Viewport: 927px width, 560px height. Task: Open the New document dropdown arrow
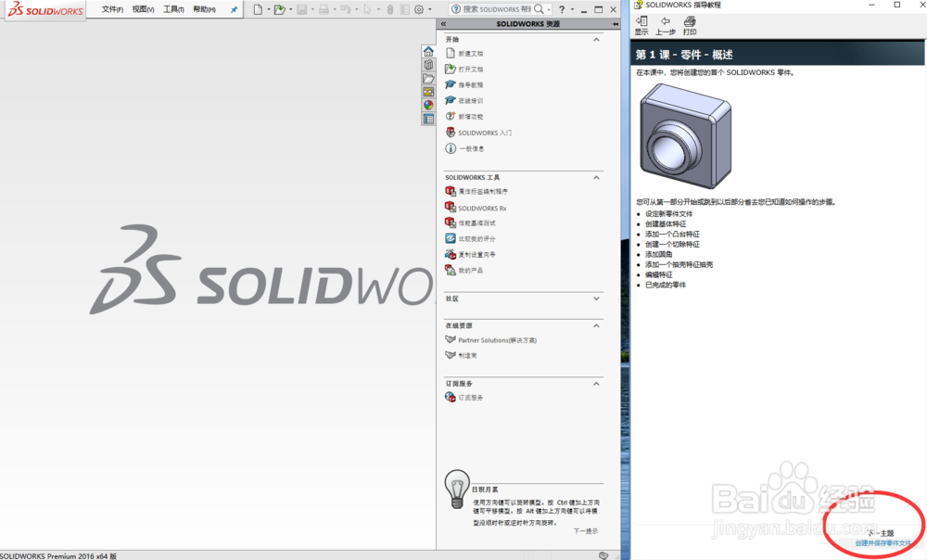click(269, 9)
